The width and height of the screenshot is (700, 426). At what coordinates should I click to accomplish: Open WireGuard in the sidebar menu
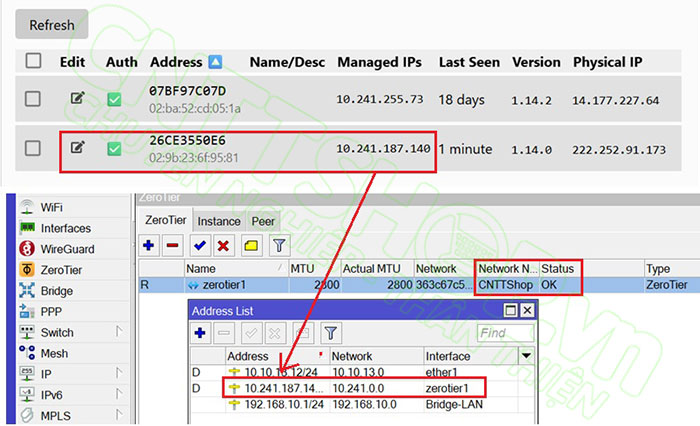[67, 249]
